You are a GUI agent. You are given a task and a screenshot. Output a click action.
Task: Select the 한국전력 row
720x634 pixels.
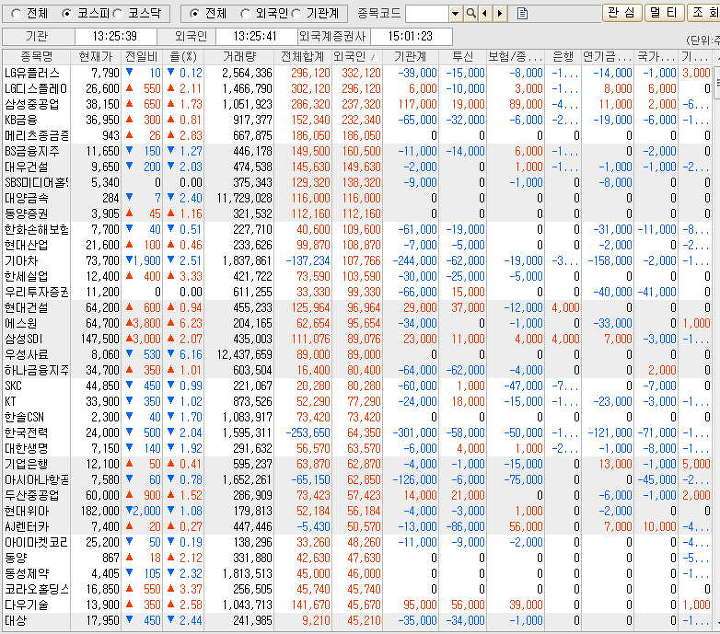point(358,432)
